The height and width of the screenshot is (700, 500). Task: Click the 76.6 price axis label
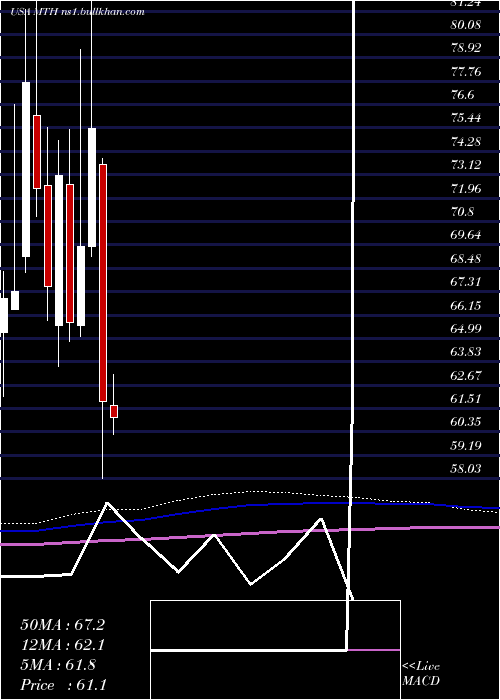click(x=463, y=95)
